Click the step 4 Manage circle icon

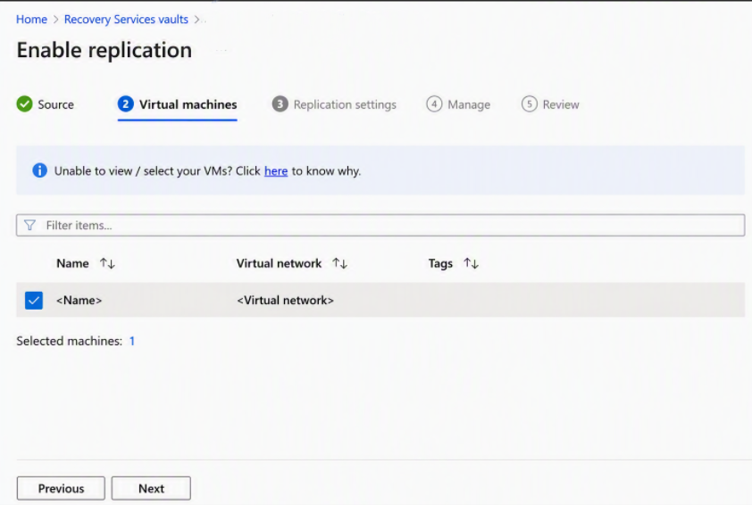(434, 104)
